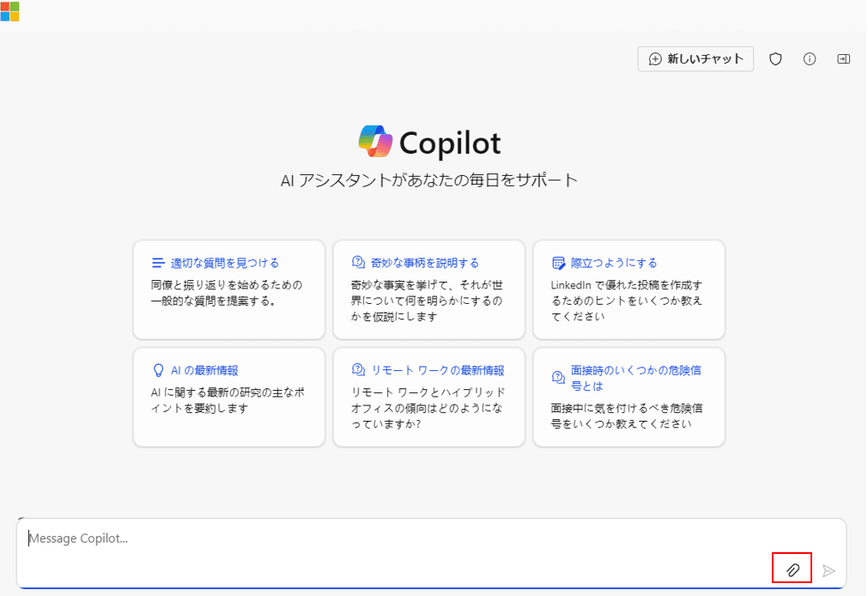Click the paperclip attach file icon
Image resolution: width=868 pixels, height=596 pixels.
pos(792,569)
